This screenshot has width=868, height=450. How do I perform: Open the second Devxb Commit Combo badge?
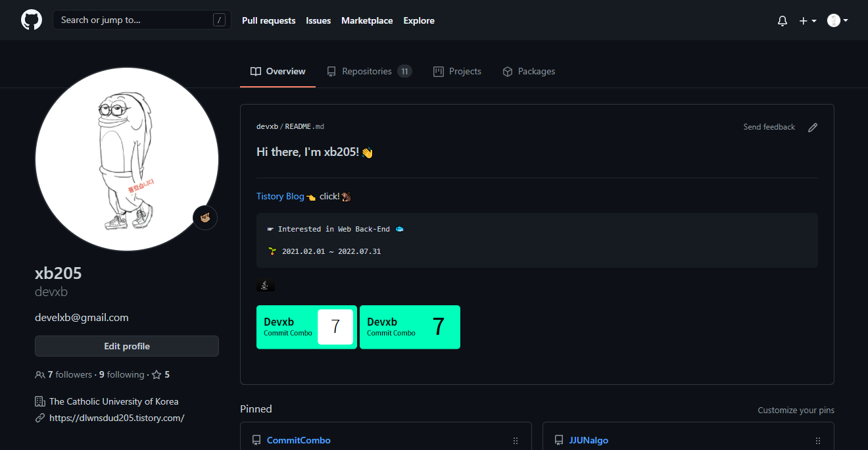[410, 327]
